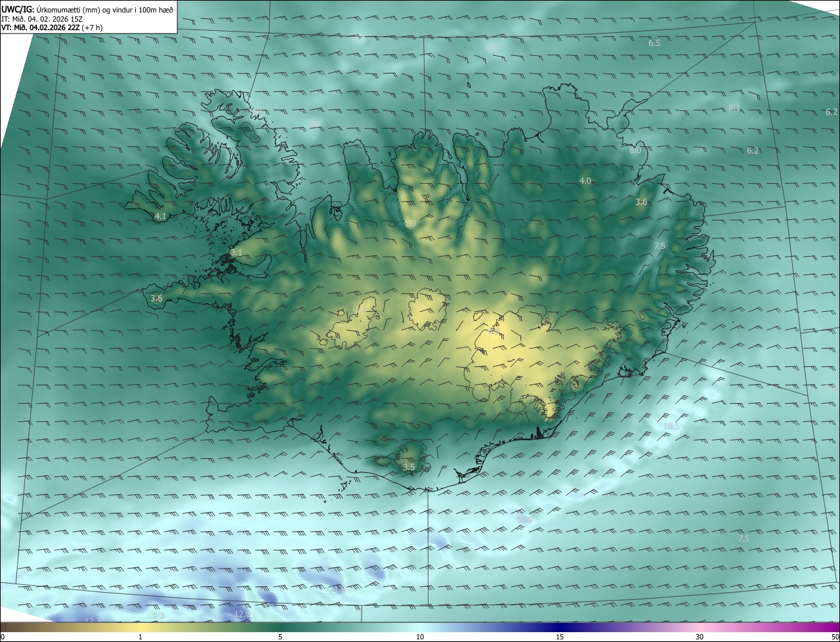Click the 15 tick on color scale
840x642 pixels.
(x=560, y=637)
